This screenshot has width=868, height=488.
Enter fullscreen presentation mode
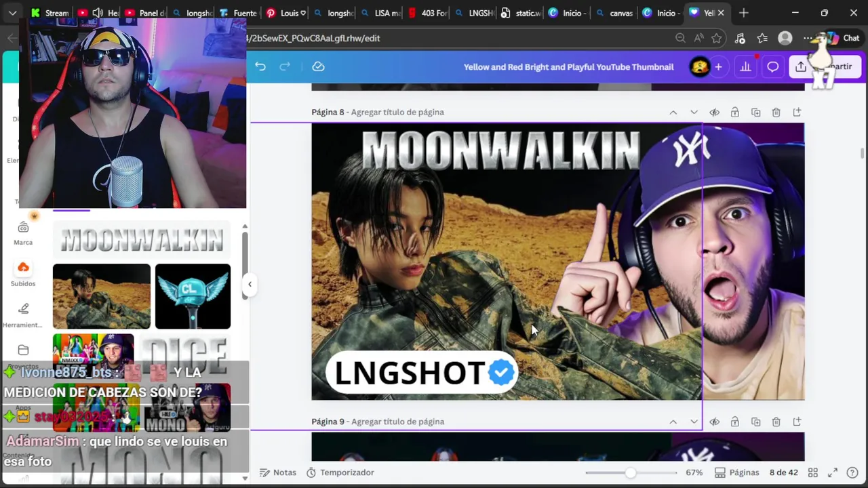pyautogui.click(x=833, y=472)
